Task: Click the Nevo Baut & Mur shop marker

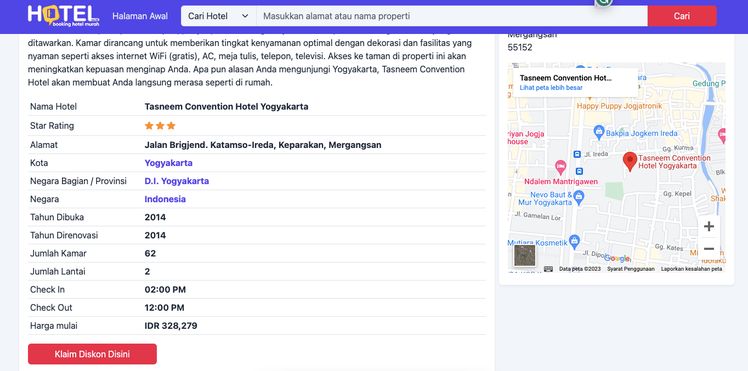Action: pyautogui.click(x=579, y=196)
